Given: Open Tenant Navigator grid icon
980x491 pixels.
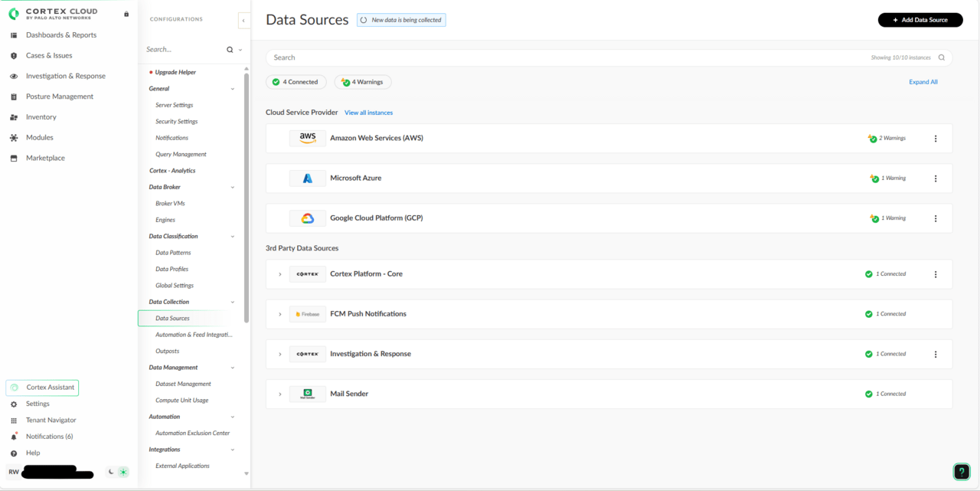Looking at the screenshot, I should click(x=14, y=421).
